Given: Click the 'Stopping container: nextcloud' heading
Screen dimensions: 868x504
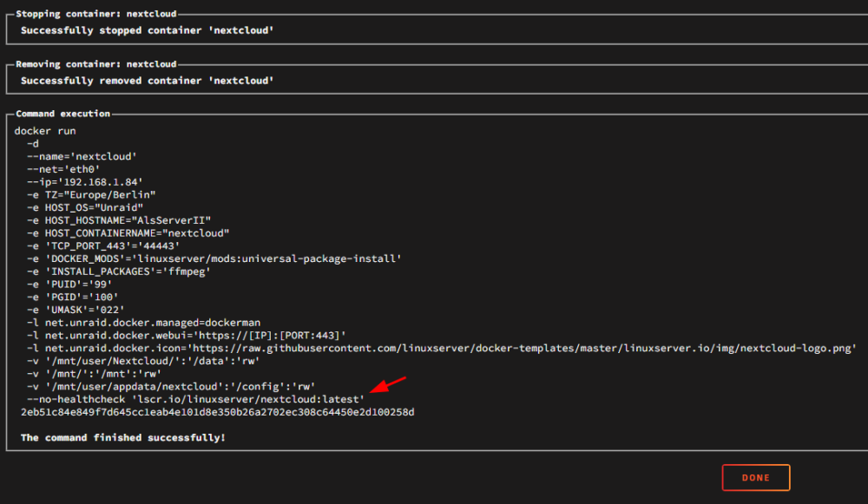Looking at the screenshot, I should click(x=96, y=14).
